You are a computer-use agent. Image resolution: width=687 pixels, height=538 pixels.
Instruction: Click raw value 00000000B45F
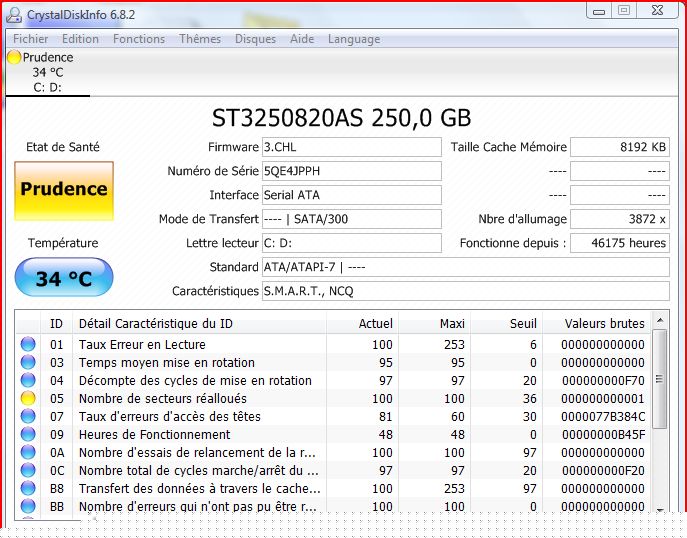click(x=603, y=435)
